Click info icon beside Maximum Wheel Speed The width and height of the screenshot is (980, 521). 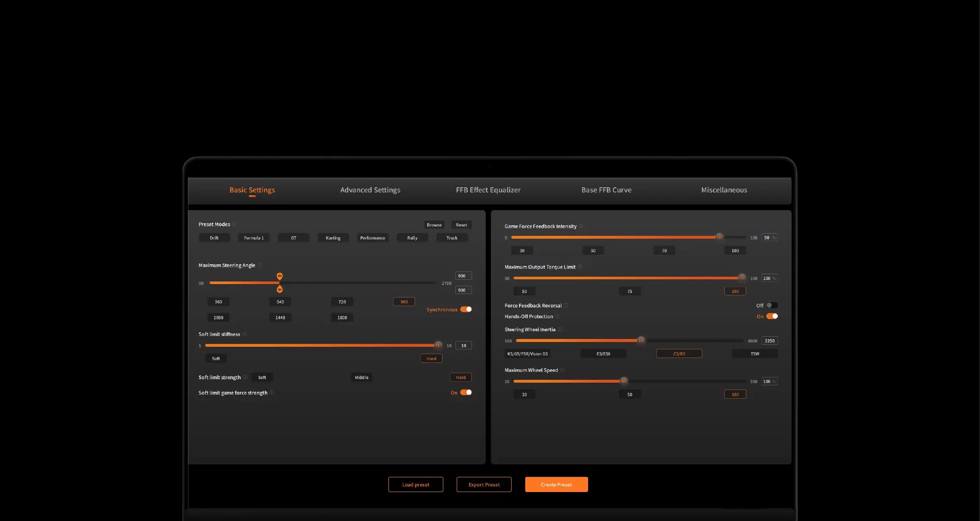tap(562, 370)
